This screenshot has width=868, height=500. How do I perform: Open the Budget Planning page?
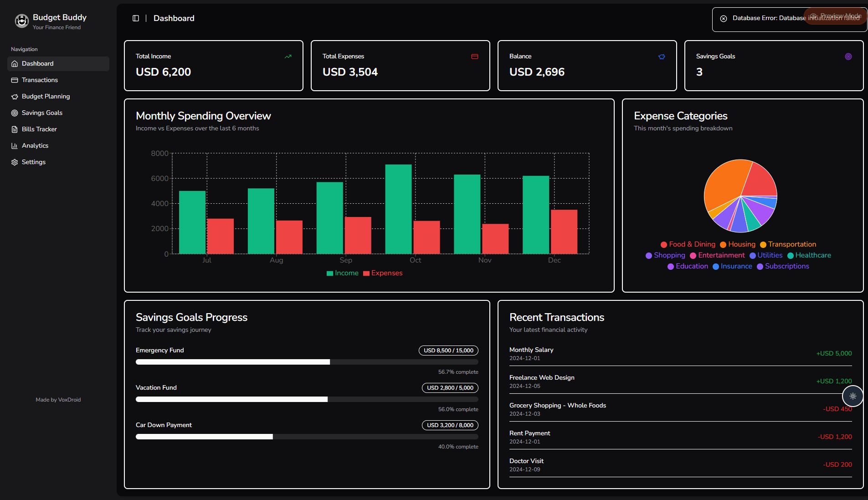(x=46, y=97)
